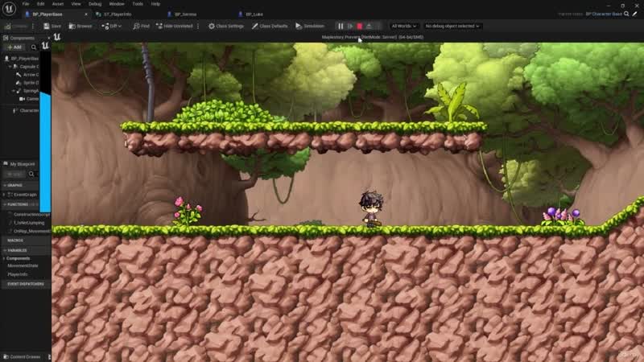
Task: Click the EVENT DISPATCHERS section header
Action: (x=26, y=284)
